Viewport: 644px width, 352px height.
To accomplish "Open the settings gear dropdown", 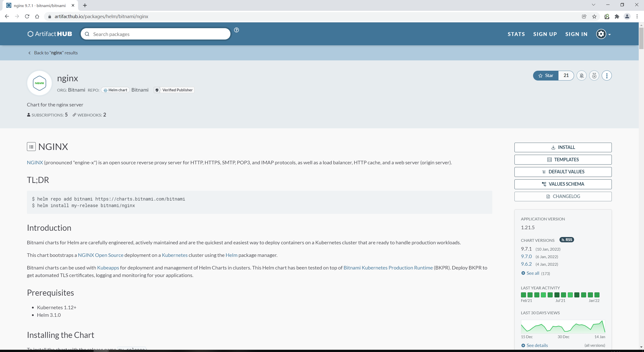I will 603,34.
